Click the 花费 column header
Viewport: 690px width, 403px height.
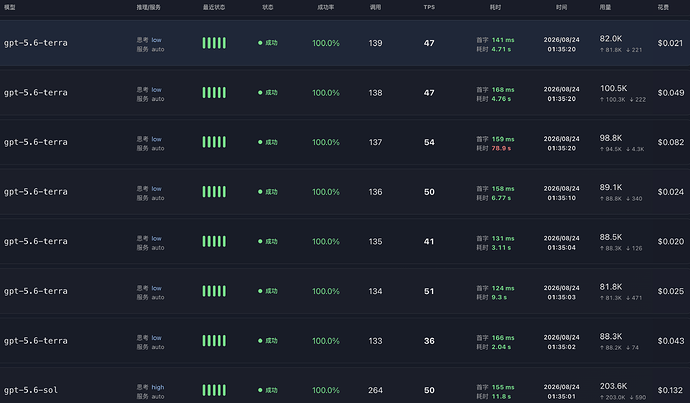pyautogui.click(x=663, y=7)
